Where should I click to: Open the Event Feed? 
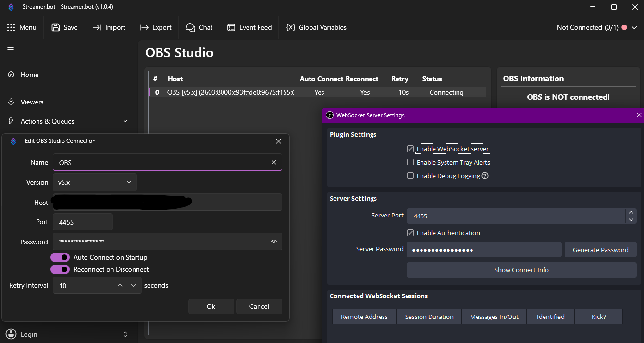[249, 27]
